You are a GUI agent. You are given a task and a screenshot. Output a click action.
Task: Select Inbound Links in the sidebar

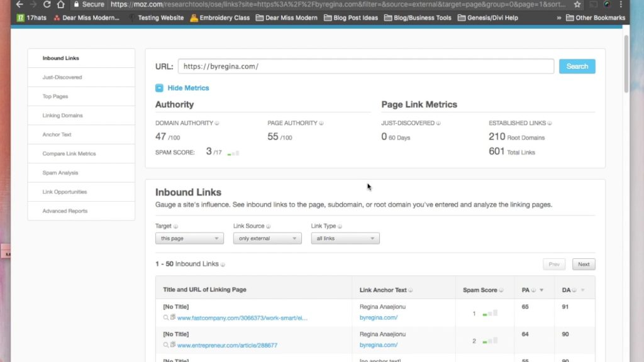point(81,58)
